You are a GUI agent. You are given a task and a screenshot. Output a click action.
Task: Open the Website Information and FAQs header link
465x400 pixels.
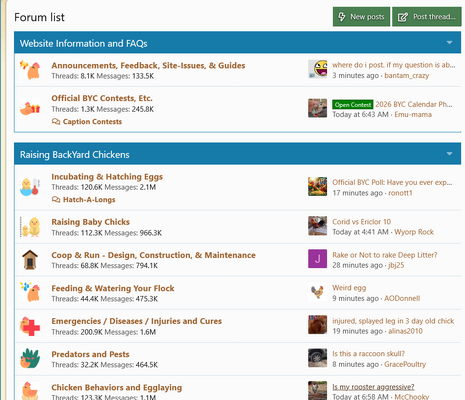click(84, 44)
